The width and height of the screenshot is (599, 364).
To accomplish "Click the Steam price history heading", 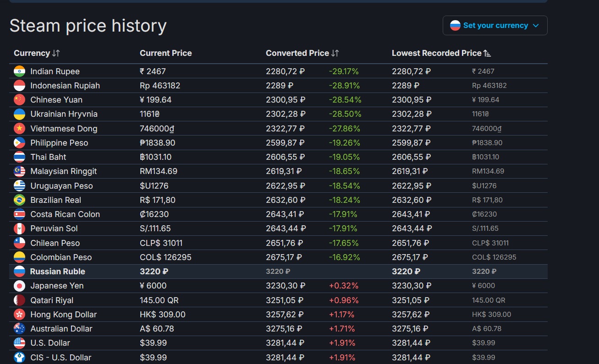I will click(88, 26).
